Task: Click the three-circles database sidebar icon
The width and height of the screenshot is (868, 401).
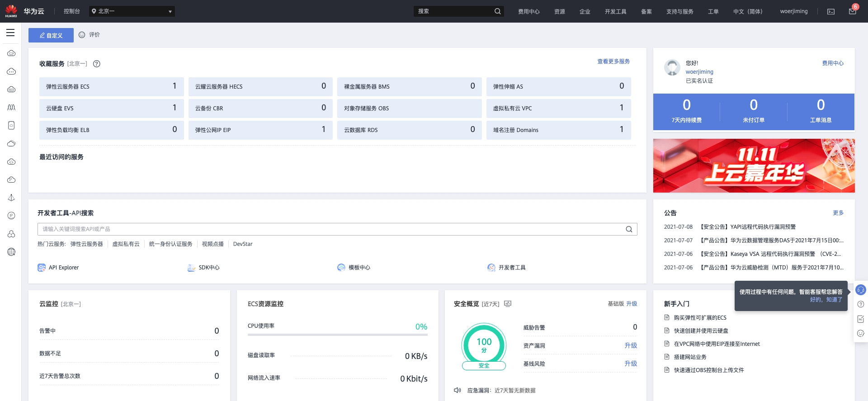Action: (11, 234)
